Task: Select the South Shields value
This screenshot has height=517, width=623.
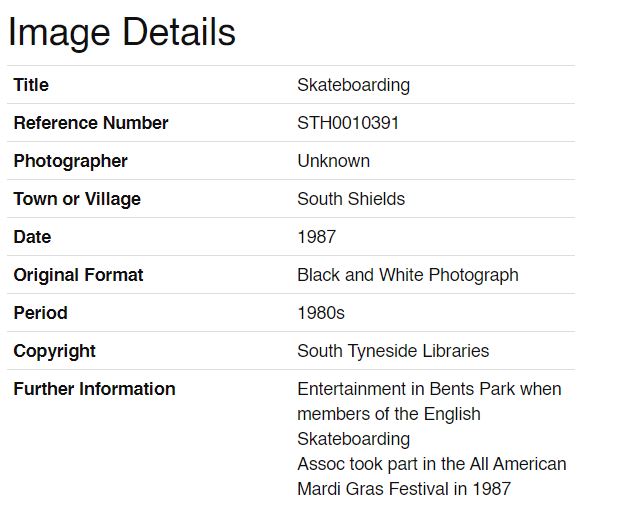Action: coord(351,199)
